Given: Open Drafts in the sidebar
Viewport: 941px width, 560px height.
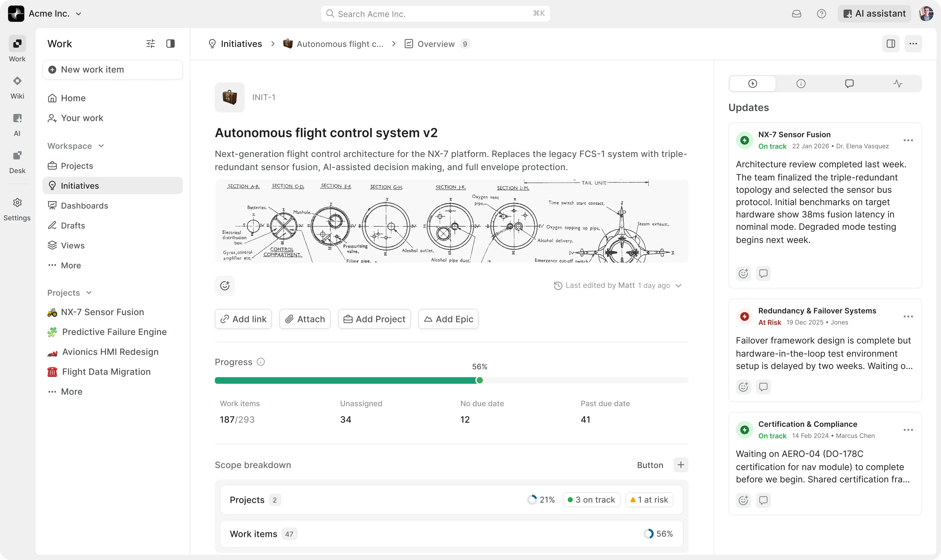Looking at the screenshot, I should click(x=112, y=226).
